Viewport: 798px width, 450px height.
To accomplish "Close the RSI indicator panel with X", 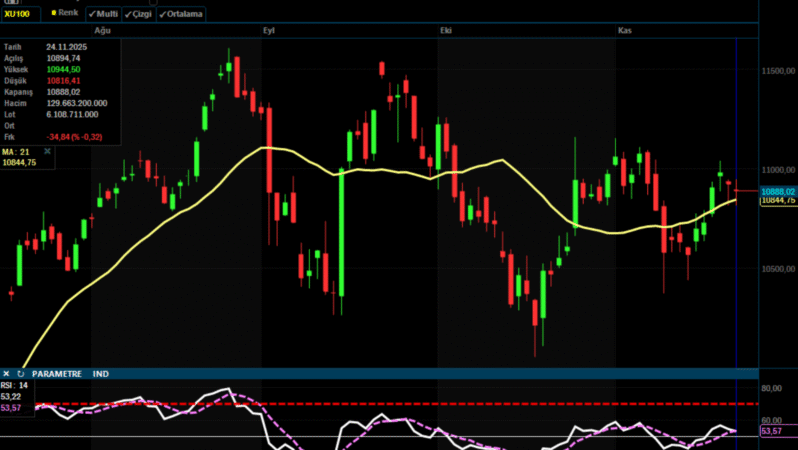I will click(6, 374).
